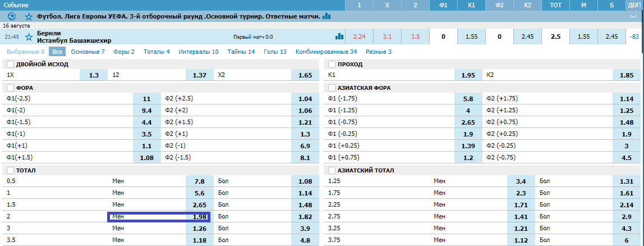This screenshot has height=246, width=644.
Task: Pick total 2 under odds 1.98
Action: [x=200, y=216]
